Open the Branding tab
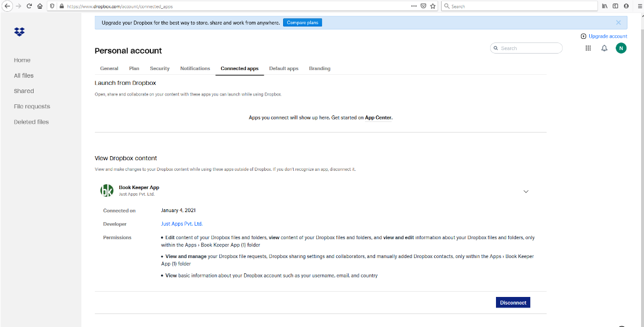 point(320,68)
